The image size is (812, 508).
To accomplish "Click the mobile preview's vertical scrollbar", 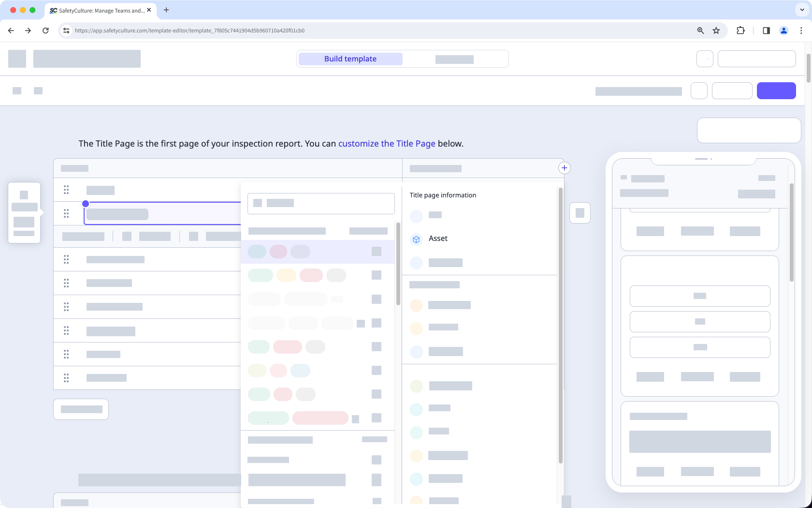I will (791, 232).
